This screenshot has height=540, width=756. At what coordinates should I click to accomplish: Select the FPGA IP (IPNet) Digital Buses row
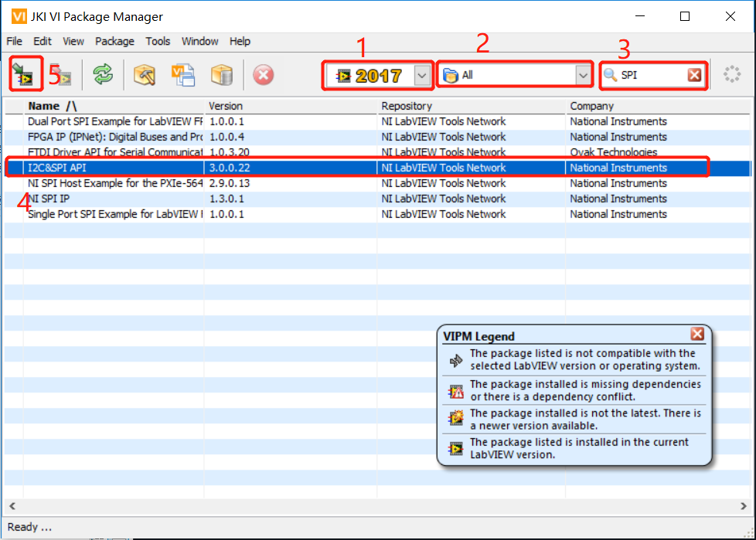point(377,137)
